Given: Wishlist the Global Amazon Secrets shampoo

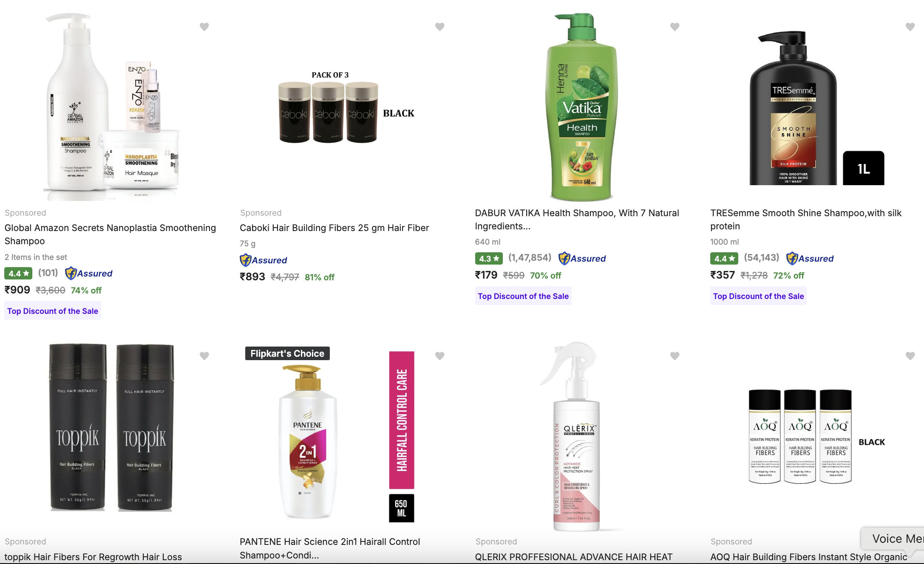Looking at the screenshot, I should [204, 27].
